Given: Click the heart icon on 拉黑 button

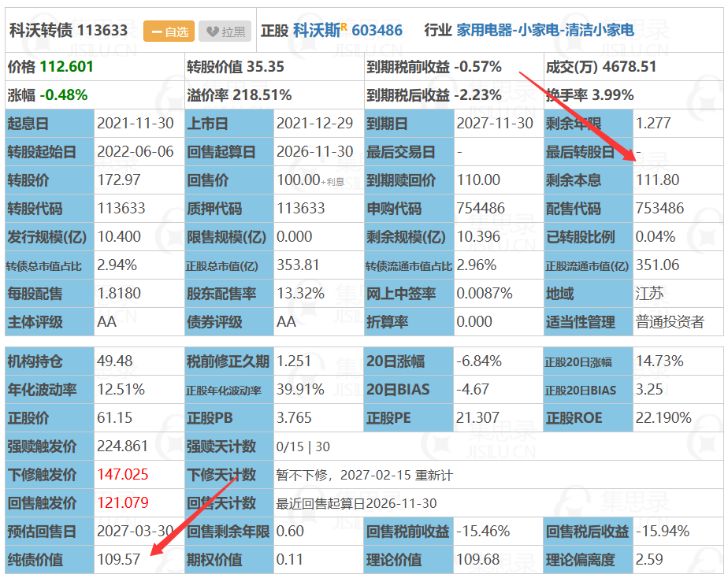Looking at the screenshot, I should (x=213, y=31).
